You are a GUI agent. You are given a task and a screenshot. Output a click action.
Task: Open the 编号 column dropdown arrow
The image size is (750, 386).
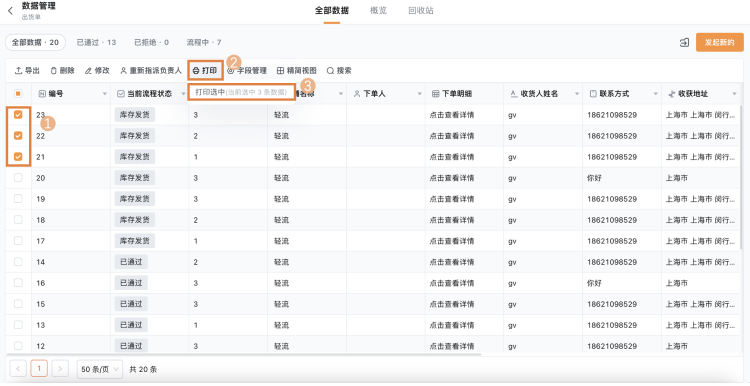pyautogui.click(x=105, y=94)
